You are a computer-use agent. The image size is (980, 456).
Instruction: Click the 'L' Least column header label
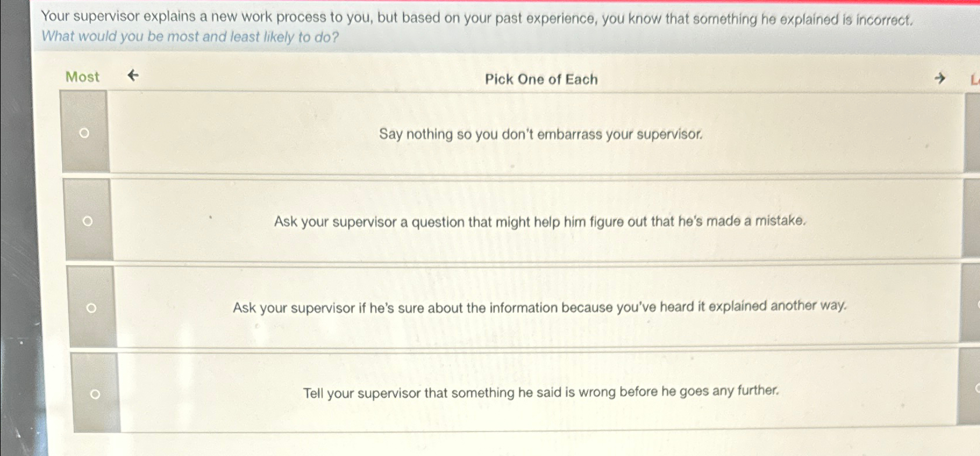click(x=974, y=79)
